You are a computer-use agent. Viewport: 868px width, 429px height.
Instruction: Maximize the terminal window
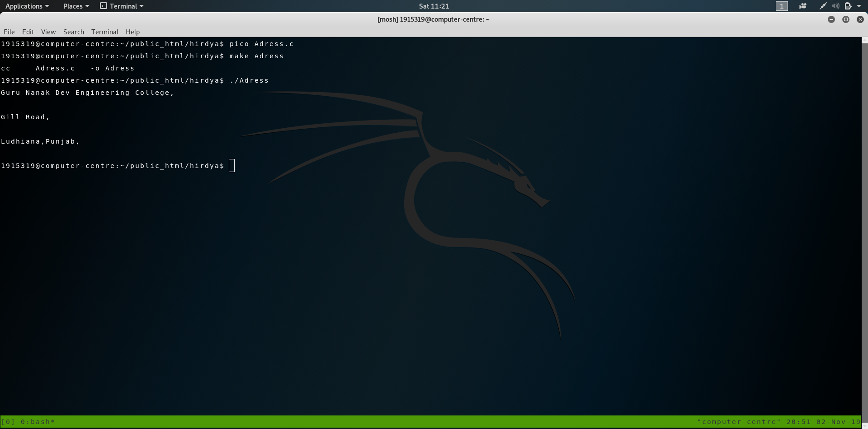846,19
